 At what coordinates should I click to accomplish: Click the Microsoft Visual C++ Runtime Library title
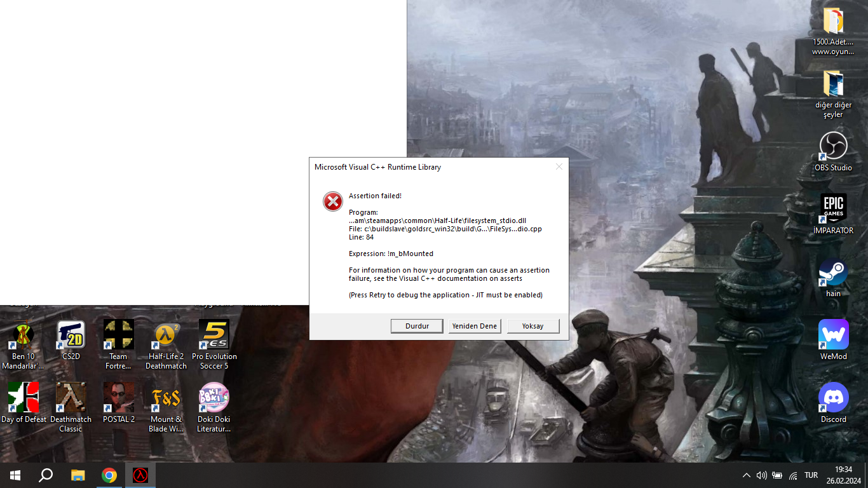tap(377, 167)
